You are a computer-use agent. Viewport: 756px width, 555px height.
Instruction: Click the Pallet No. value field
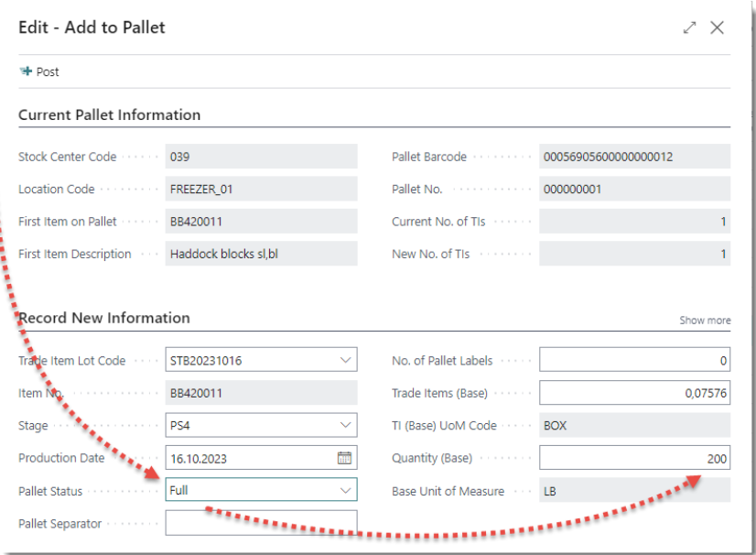(633, 190)
